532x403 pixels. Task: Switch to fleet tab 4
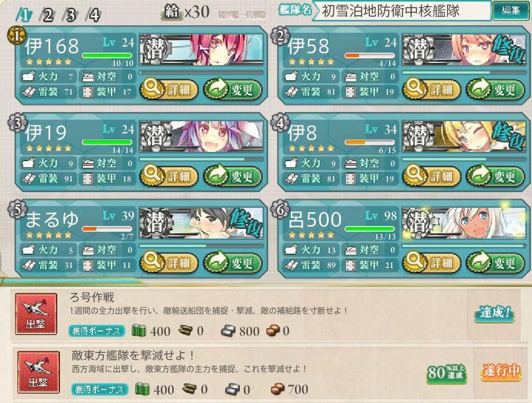tap(93, 14)
